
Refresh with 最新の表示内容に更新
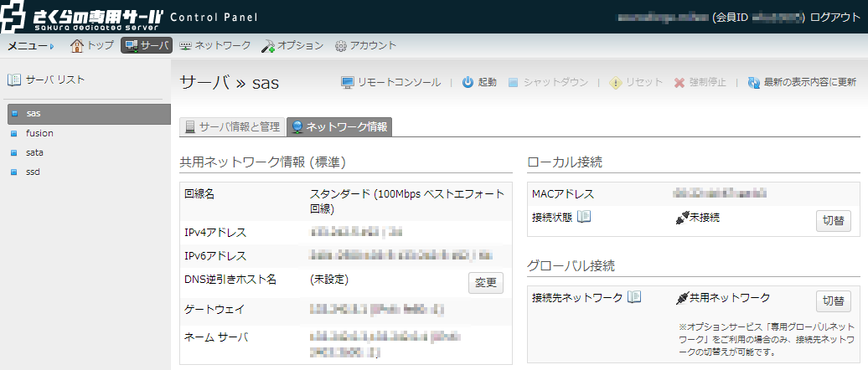pyautogui.click(x=802, y=82)
